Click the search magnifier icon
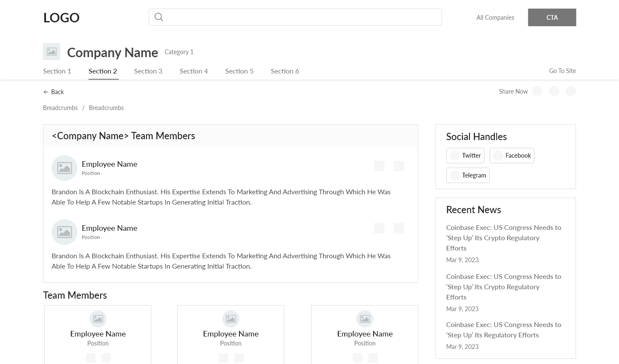Screen dimensions: 619x364 tap(159, 17)
